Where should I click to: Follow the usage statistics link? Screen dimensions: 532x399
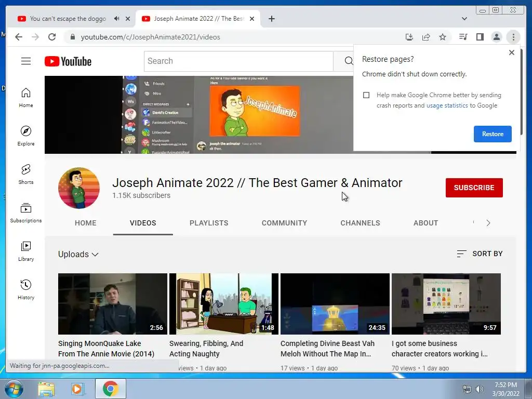click(x=447, y=105)
